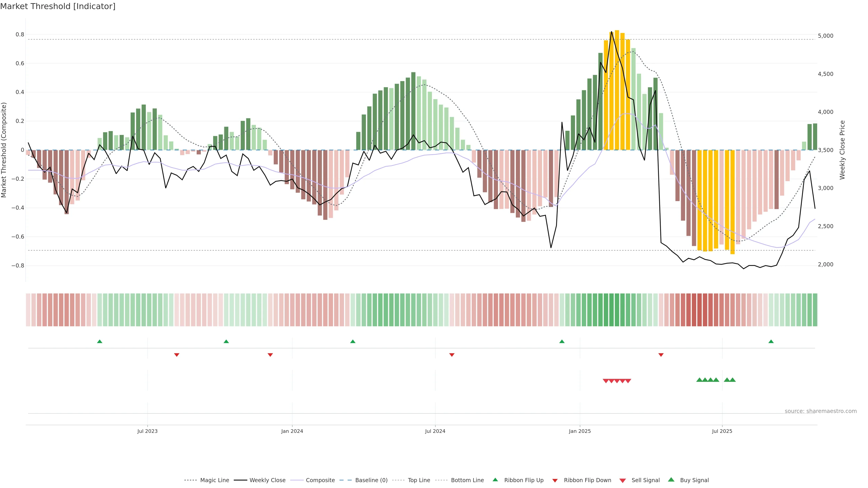Click the Sell Signal legend red triangle
This screenshot has height=488, width=868.
(x=623, y=481)
